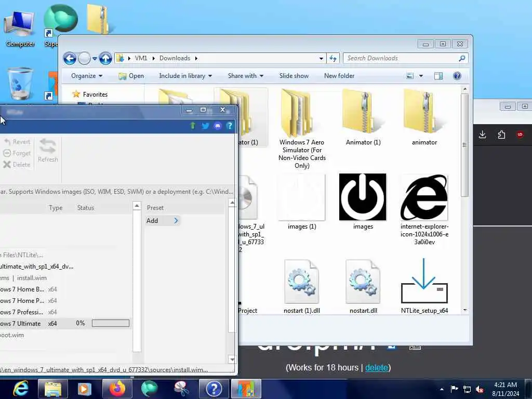This screenshot has height=399, width=532.
Task: Open the address bar history dropdown
Action: (x=321, y=58)
